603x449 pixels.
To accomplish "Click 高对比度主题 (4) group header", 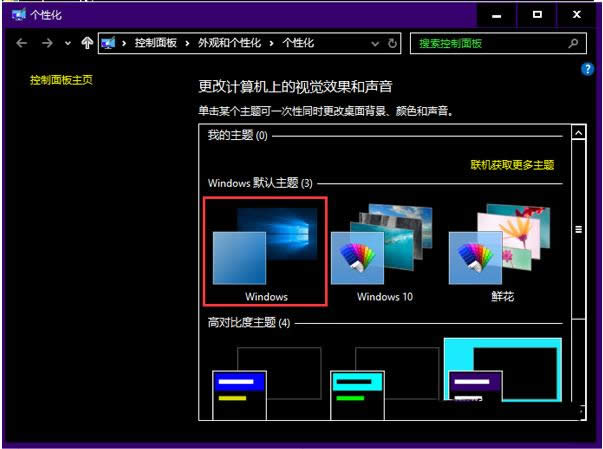I will (248, 322).
